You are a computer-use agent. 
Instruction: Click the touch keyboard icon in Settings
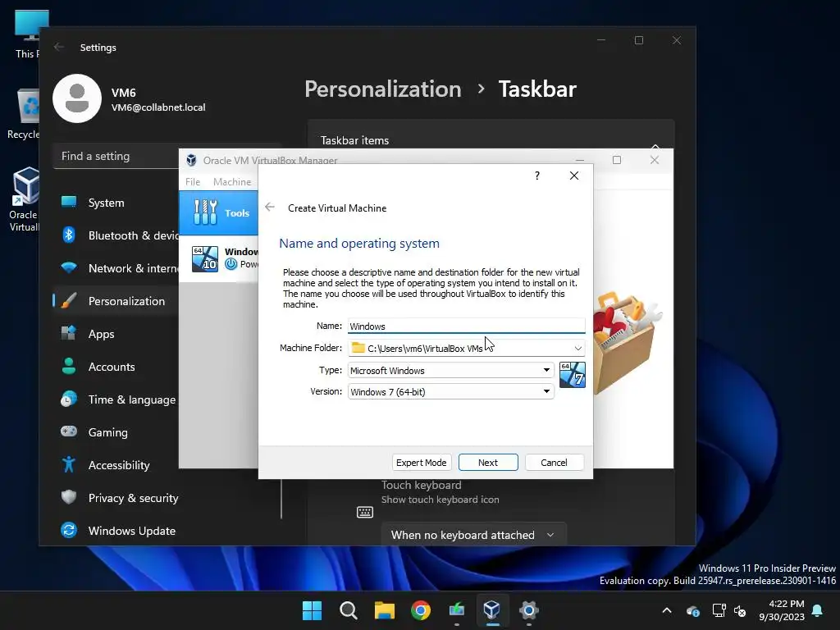(365, 512)
